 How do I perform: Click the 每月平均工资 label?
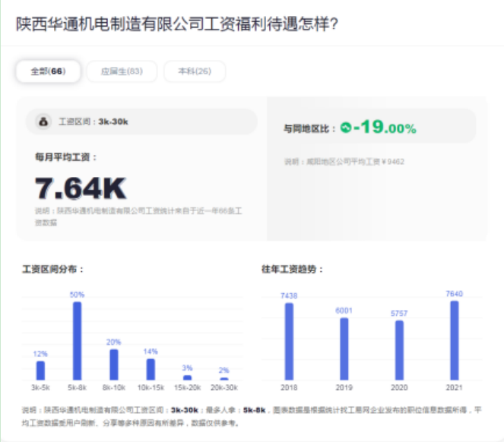[x=66, y=157]
